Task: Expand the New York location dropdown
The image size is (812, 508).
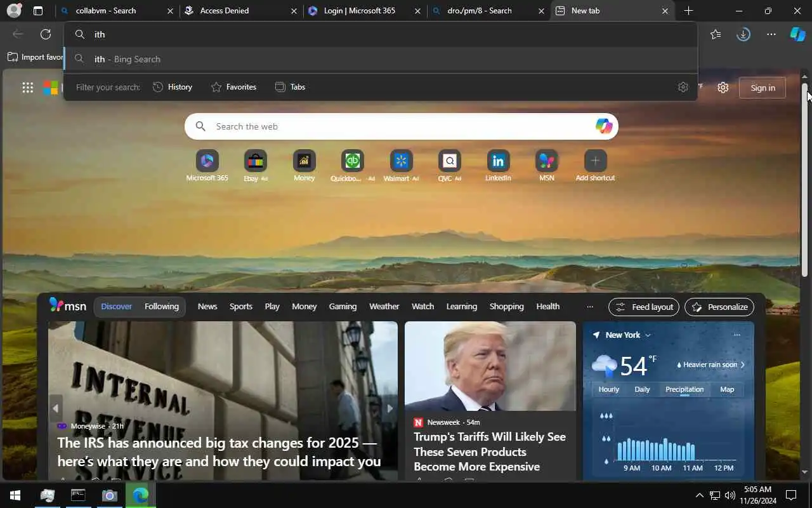Action: pyautogui.click(x=648, y=335)
